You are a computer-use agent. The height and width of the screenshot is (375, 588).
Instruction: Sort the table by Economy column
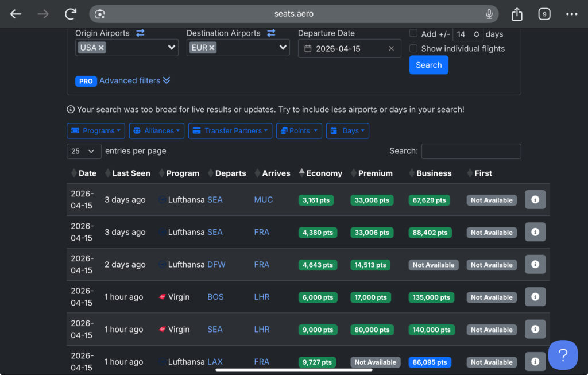pos(324,173)
